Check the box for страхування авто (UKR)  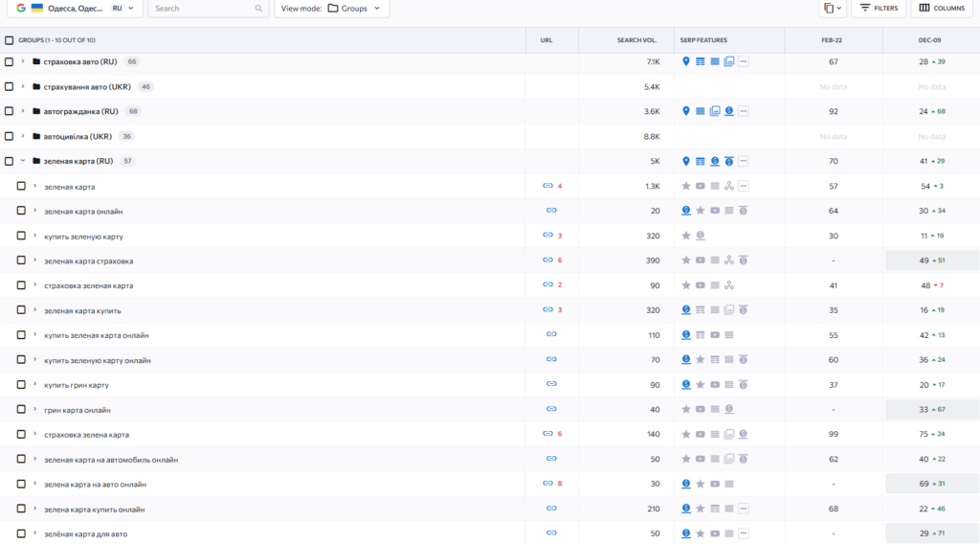(10, 86)
